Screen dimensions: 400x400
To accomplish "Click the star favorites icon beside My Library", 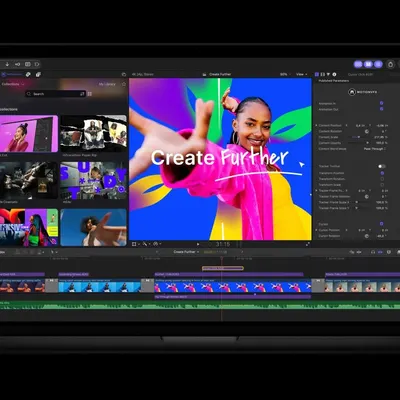I will point(124,84).
